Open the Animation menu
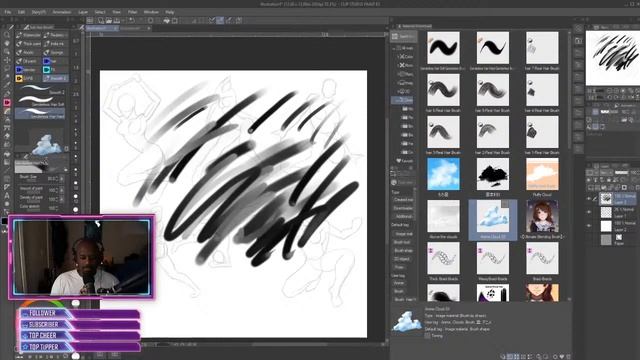Image resolution: width=640 pixels, height=360 pixels. (x=62, y=12)
